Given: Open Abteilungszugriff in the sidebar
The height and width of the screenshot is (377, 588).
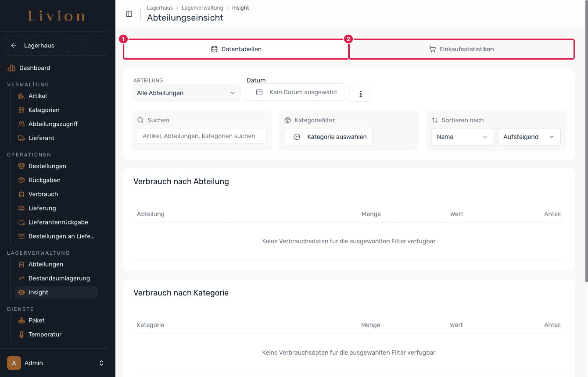Looking at the screenshot, I should pyautogui.click(x=56, y=124).
